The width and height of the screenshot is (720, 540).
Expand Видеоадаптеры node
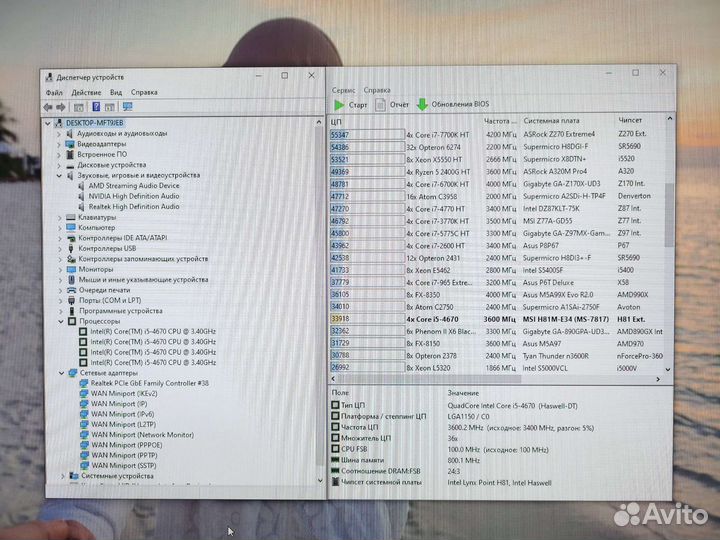[x=59, y=144]
